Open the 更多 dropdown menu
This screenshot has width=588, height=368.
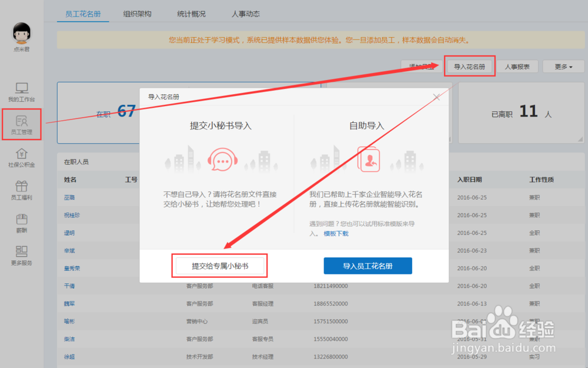tap(563, 66)
